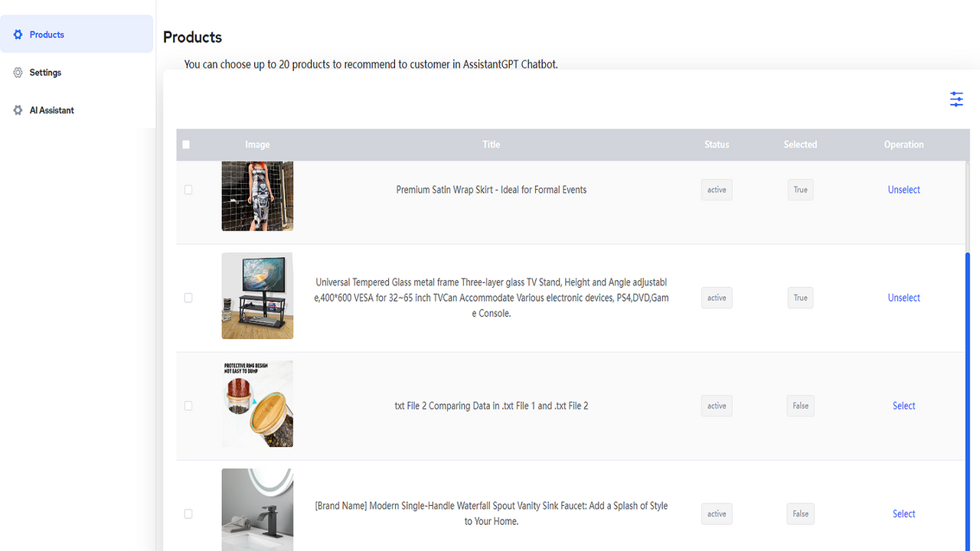Open the filter settings icon

pos(956,99)
